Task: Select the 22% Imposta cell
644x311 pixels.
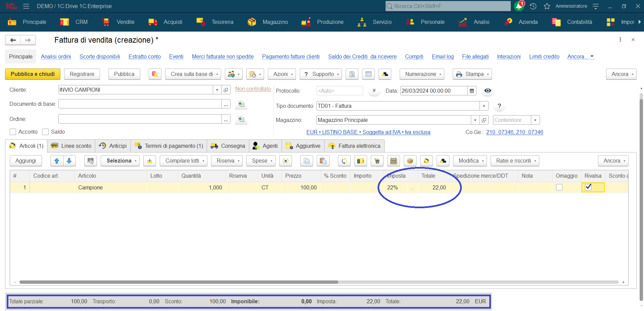Action: [x=395, y=187]
